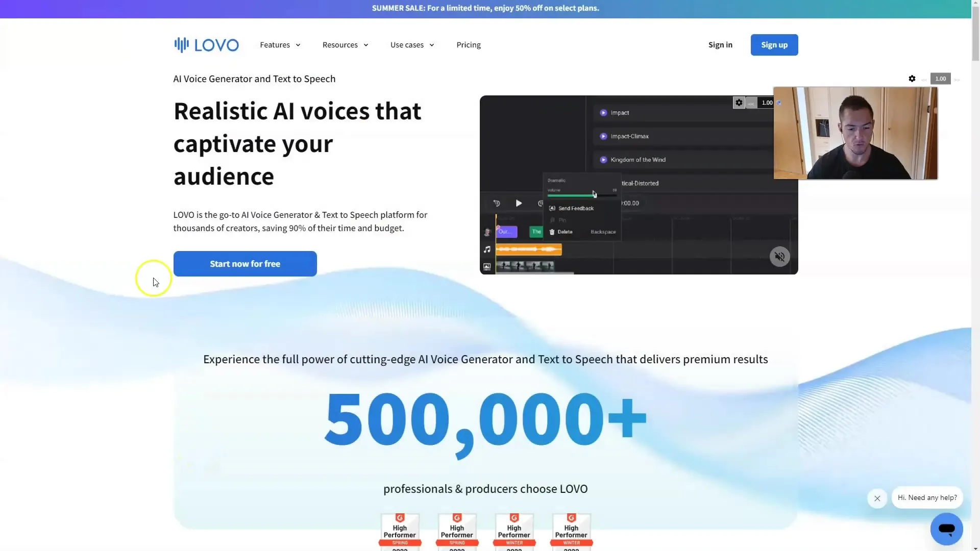Play the Impact-Climax sound preview

603,136
